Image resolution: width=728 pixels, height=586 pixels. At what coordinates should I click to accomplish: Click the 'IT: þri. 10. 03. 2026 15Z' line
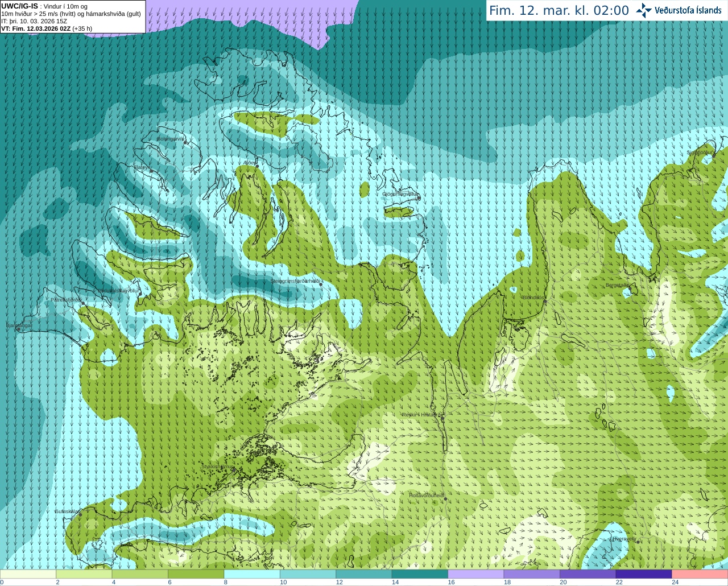[34, 21]
